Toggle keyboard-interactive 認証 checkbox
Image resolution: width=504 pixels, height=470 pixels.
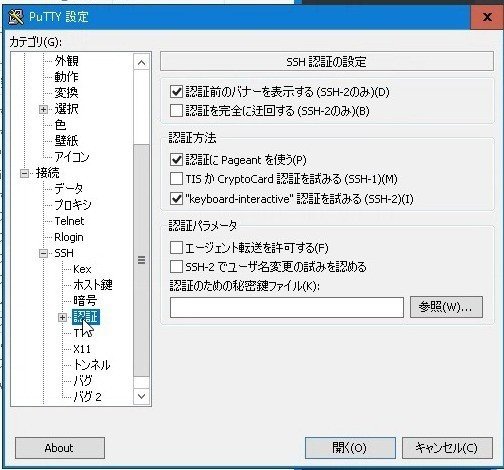coord(176,199)
